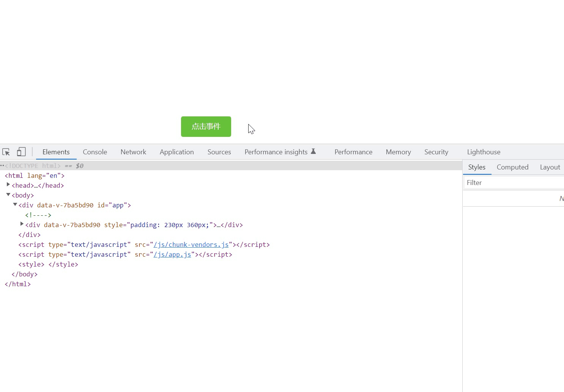Screen dimensions: 564x392
Task: Click the green 点击事件 button
Action: [x=206, y=127]
